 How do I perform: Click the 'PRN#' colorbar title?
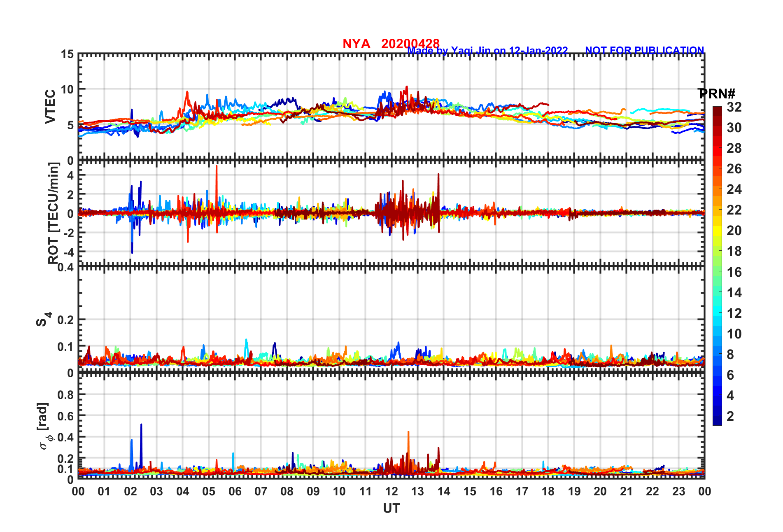(x=717, y=94)
